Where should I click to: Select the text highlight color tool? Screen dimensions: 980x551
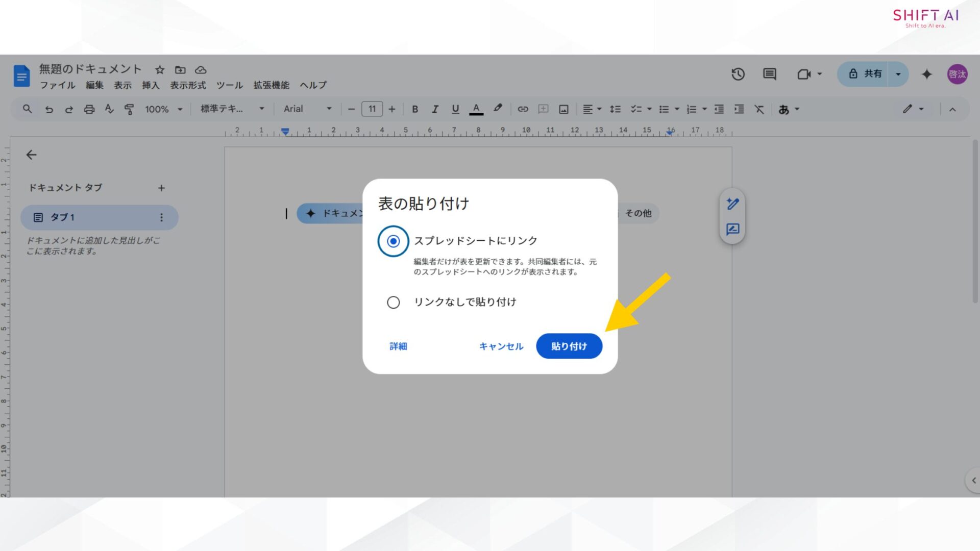click(x=497, y=109)
